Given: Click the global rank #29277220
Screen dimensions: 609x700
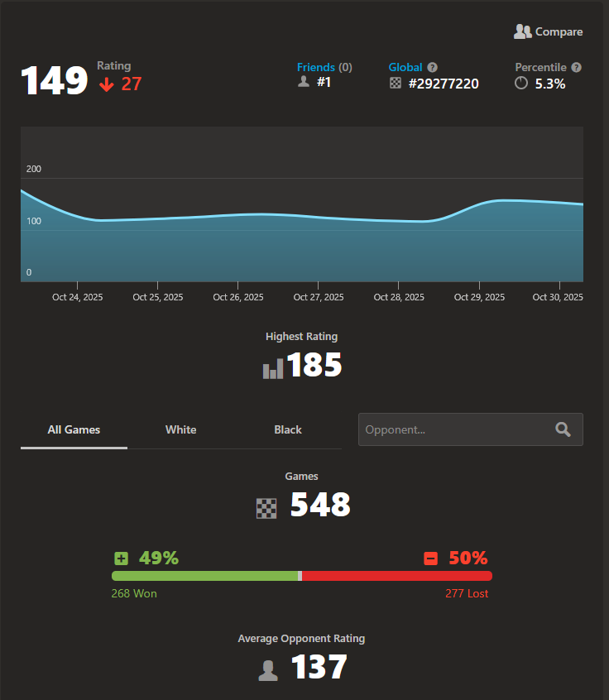Looking at the screenshot, I should 444,84.
